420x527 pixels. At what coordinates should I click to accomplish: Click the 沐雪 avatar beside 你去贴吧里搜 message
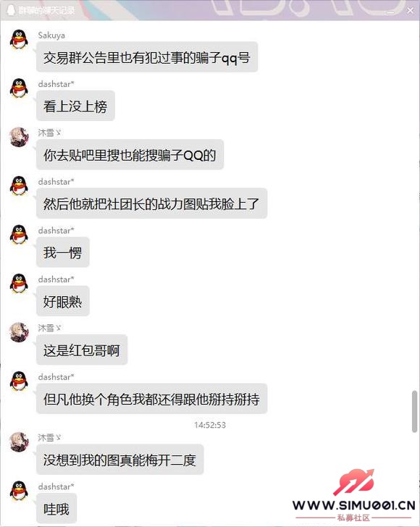point(19,137)
